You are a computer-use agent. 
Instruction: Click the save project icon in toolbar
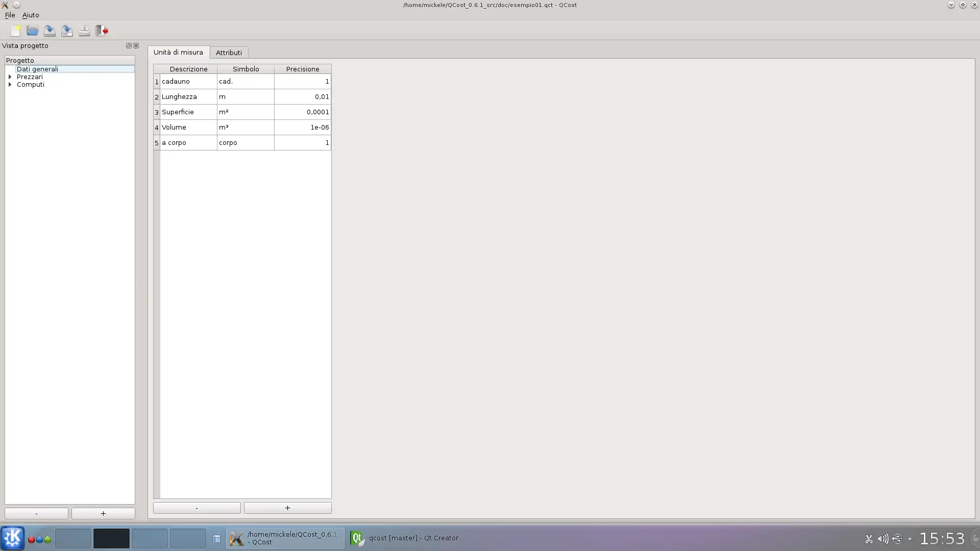pos(49,30)
